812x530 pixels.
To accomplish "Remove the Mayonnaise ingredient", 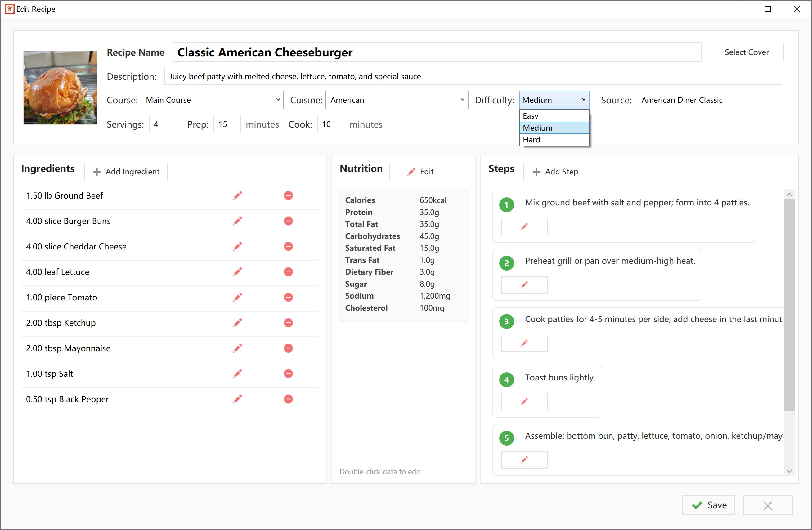I will pos(288,348).
